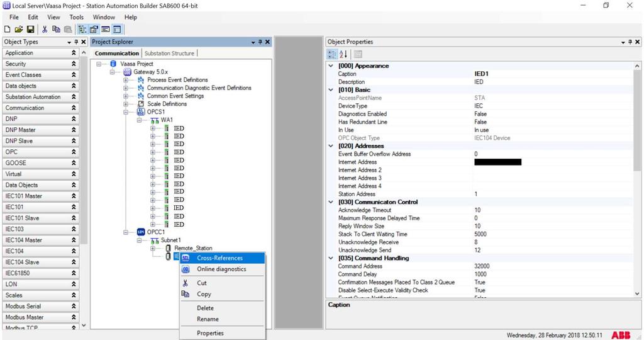This screenshot has width=644, height=340.
Task: Collapse the [030] Communicaton Control section
Action: pos(331,202)
